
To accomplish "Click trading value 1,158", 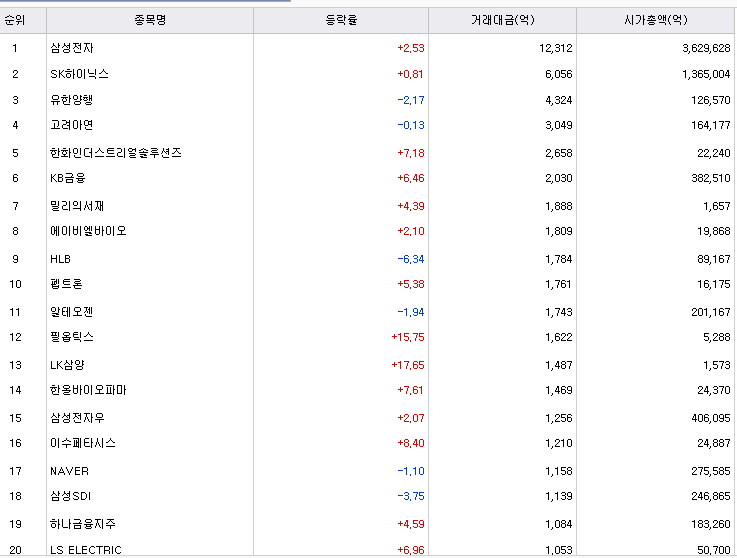I will pos(559,471).
